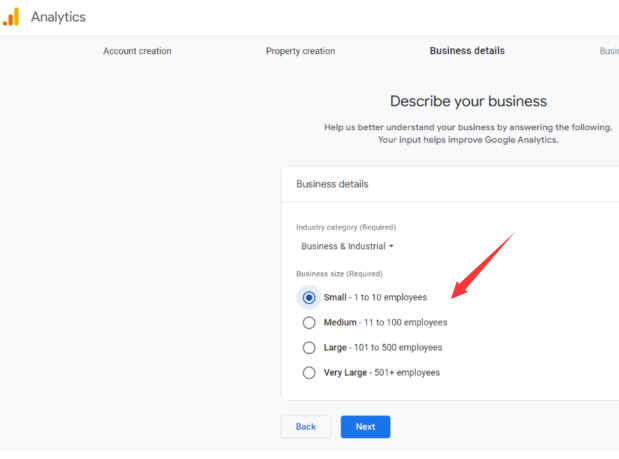The image size is (619, 459).
Task: Open the cut-off step after Business details
Action: coord(608,51)
